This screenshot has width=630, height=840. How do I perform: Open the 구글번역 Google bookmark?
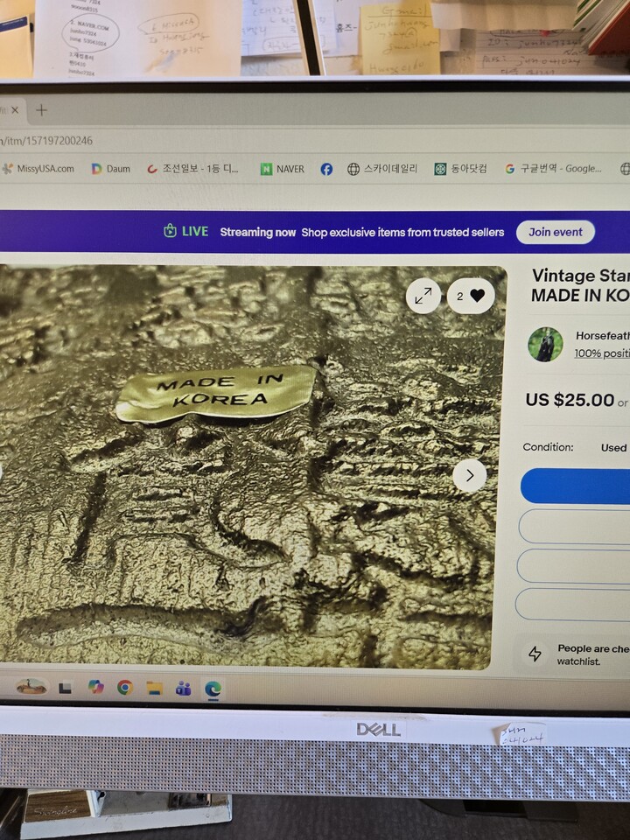(x=553, y=169)
